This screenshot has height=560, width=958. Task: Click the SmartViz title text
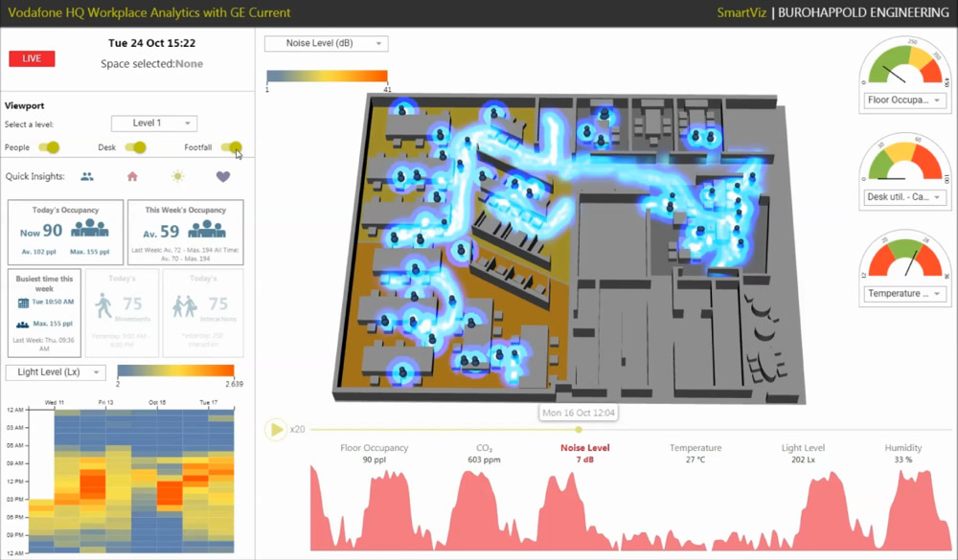[741, 12]
